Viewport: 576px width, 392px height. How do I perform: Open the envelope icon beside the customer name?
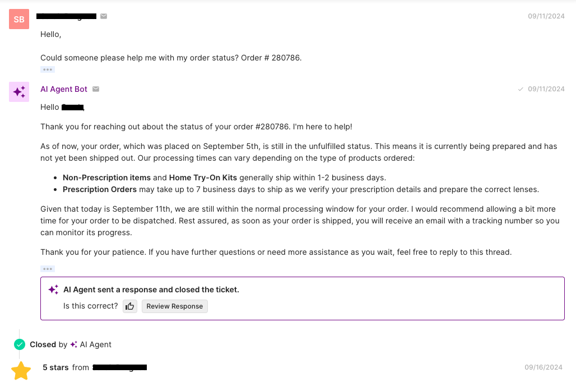pos(104,16)
